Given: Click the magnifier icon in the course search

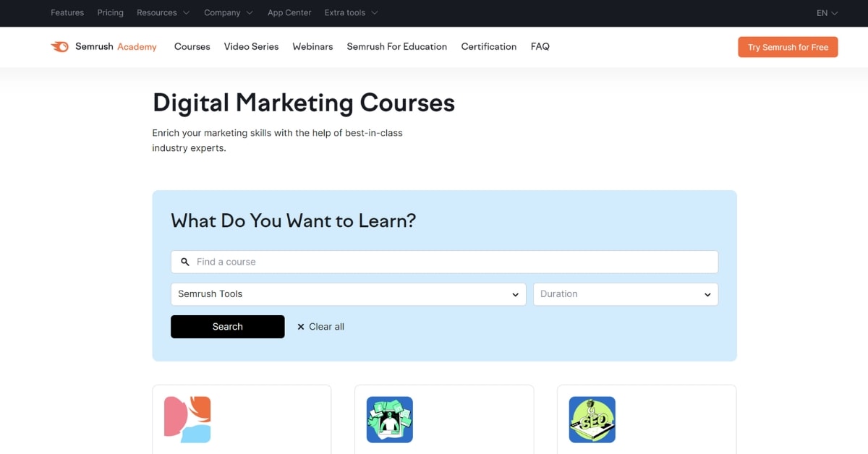Looking at the screenshot, I should pyautogui.click(x=185, y=262).
